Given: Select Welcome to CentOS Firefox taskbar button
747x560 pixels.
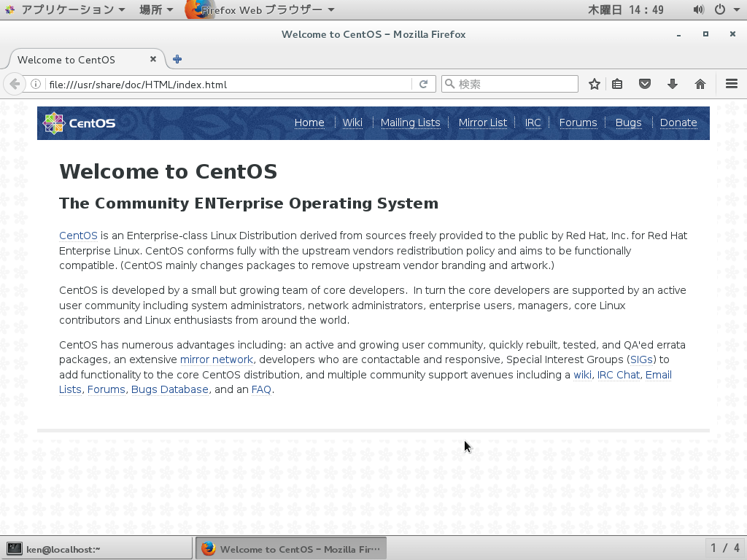Looking at the screenshot, I should tap(290, 548).
